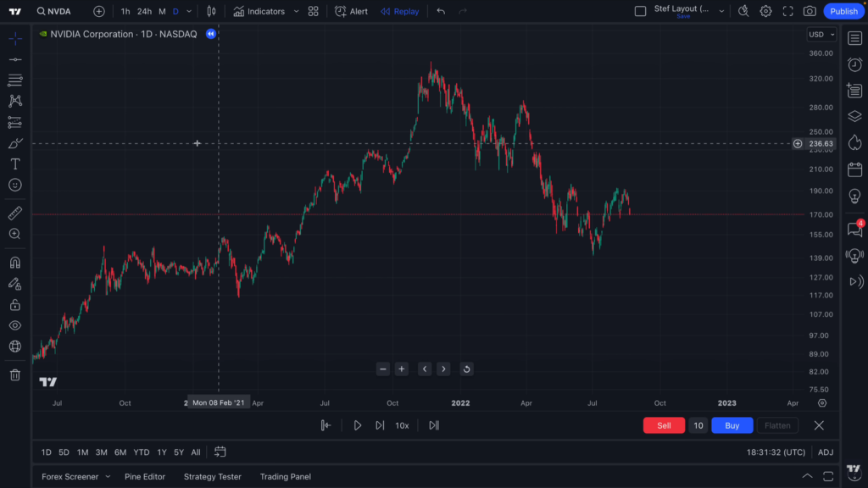The image size is (868, 488).
Task: Select the Ruler measure tool
Action: coord(14,213)
